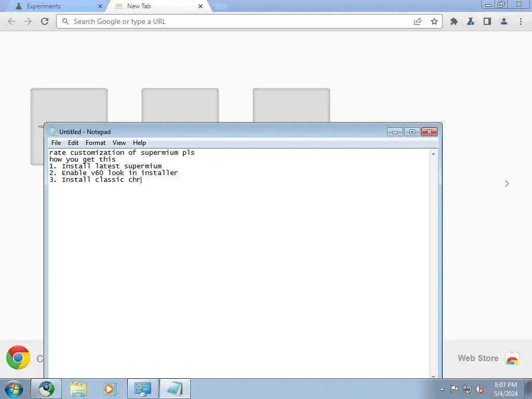Select the New Tab tab
This screenshot has width=532, height=399.
[159, 6]
